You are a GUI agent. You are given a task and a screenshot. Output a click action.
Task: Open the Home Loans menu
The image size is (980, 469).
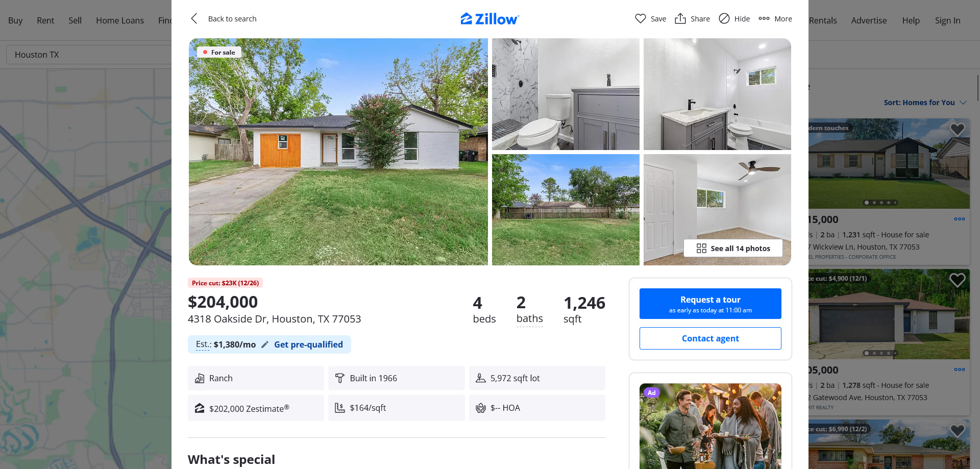click(120, 20)
